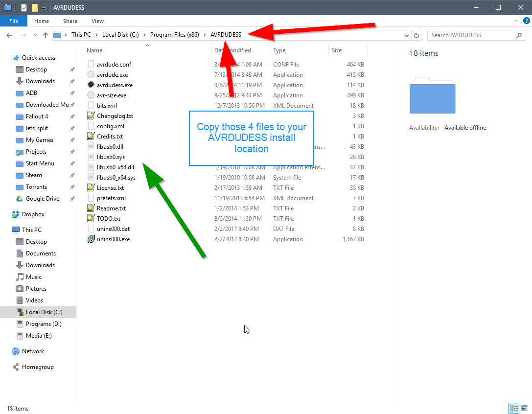532x414 pixels.
Task: Switch to Details view in status bar
Action: 514,408
